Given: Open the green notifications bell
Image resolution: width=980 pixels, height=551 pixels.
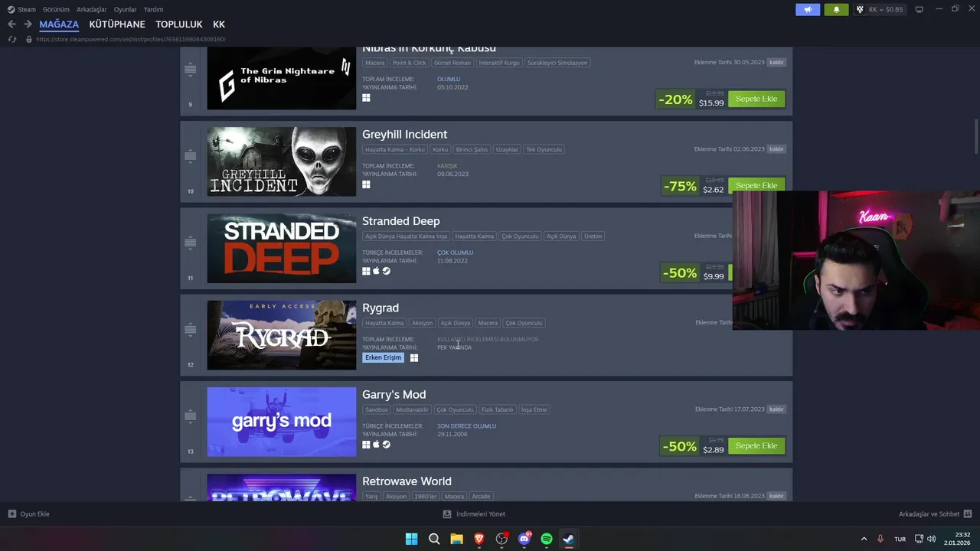Looking at the screenshot, I should click(836, 9).
